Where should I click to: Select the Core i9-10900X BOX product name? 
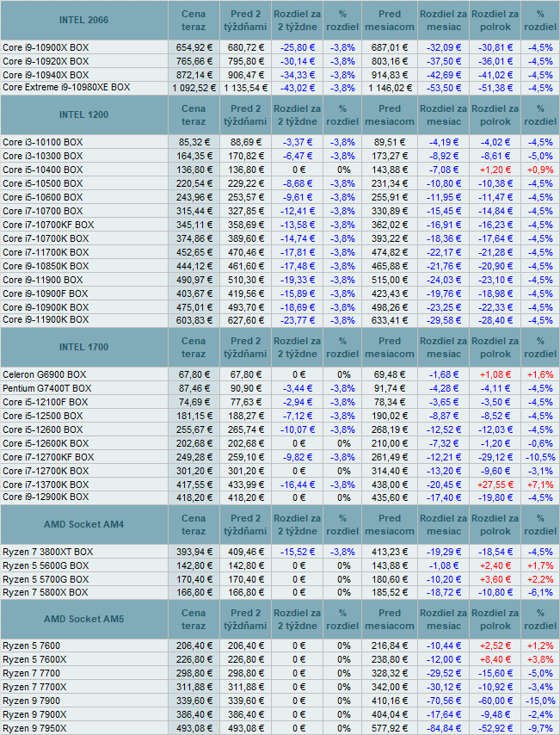pyautogui.click(x=46, y=47)
